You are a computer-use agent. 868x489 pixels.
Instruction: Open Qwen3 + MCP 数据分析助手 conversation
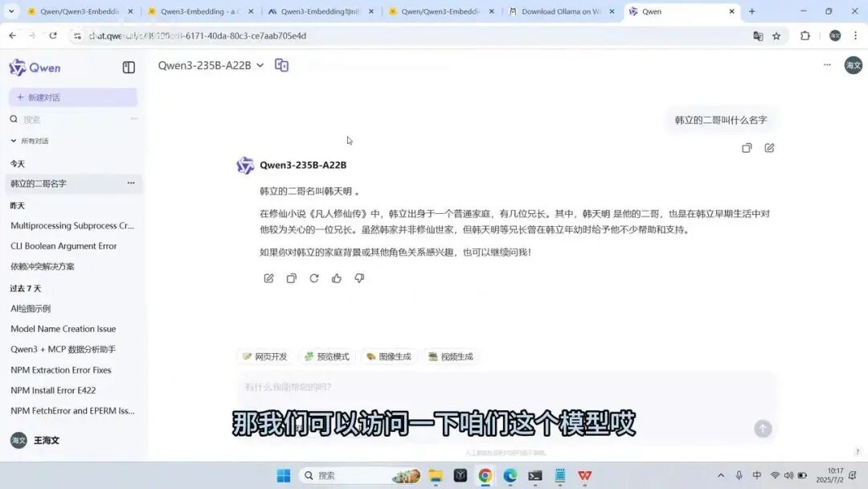tap(63, 349)
